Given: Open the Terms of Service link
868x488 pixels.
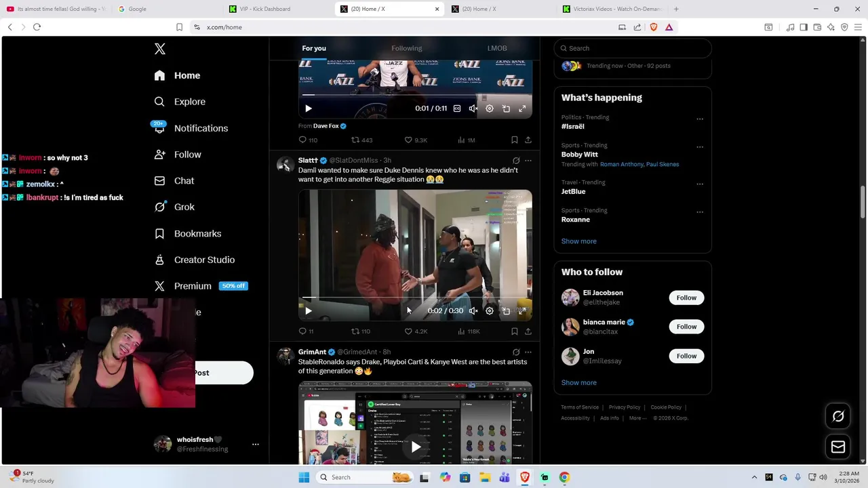Looking at the screenshot, I should 580,407.
